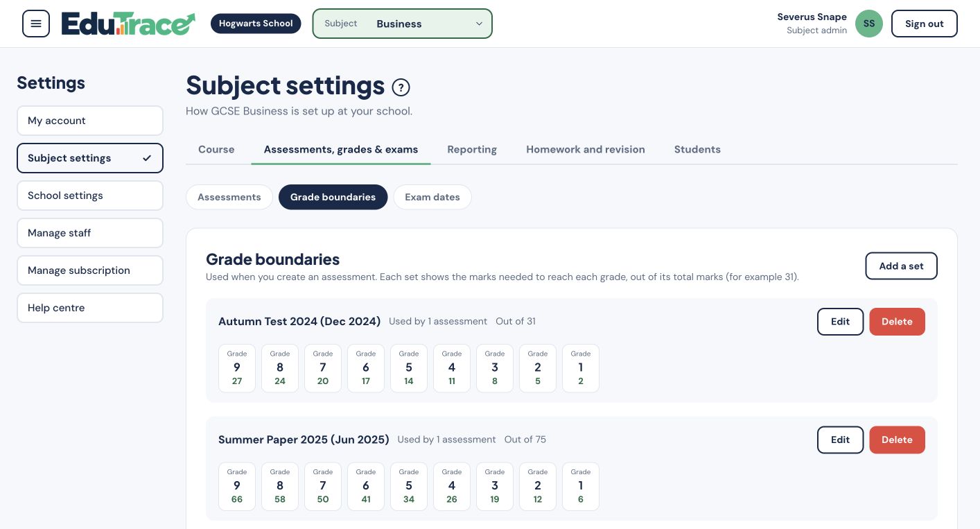The image size is (980, 529).
Task: Switch to the Students tab
Action: [x=697, y=149]
